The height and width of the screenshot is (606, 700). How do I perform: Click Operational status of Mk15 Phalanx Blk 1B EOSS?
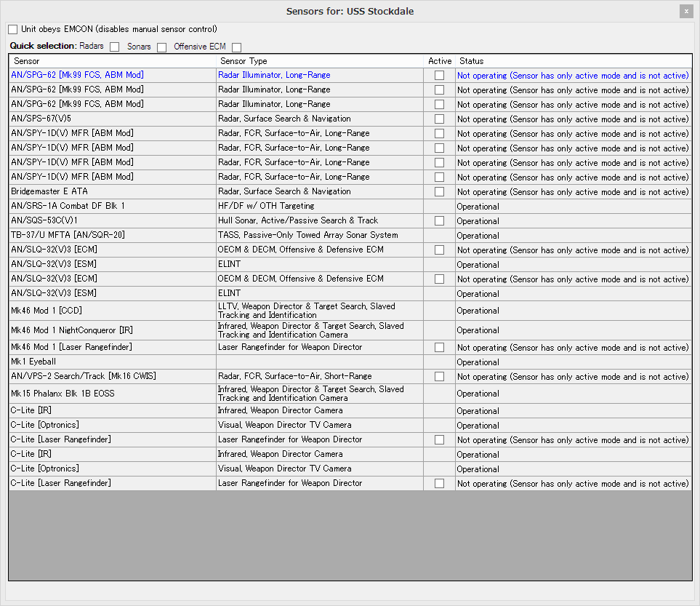pos(478,394)
